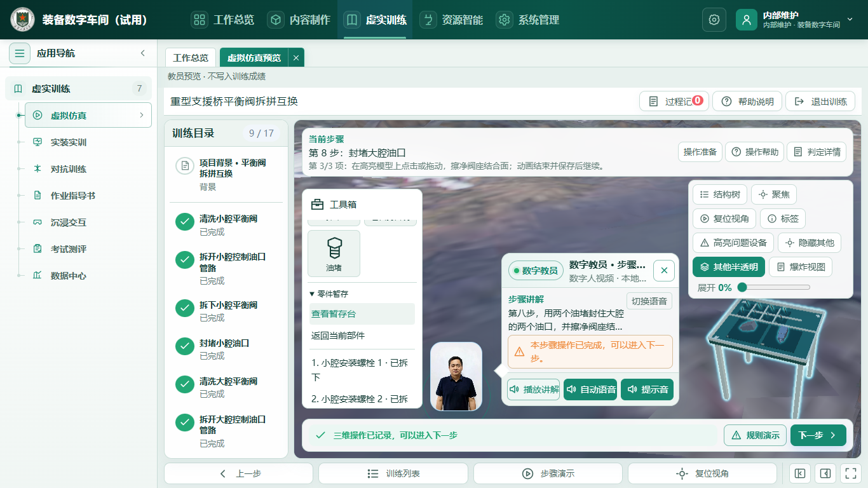Click the 下一步 button
This screenshot has width=868, height=488.
[818, 435]
